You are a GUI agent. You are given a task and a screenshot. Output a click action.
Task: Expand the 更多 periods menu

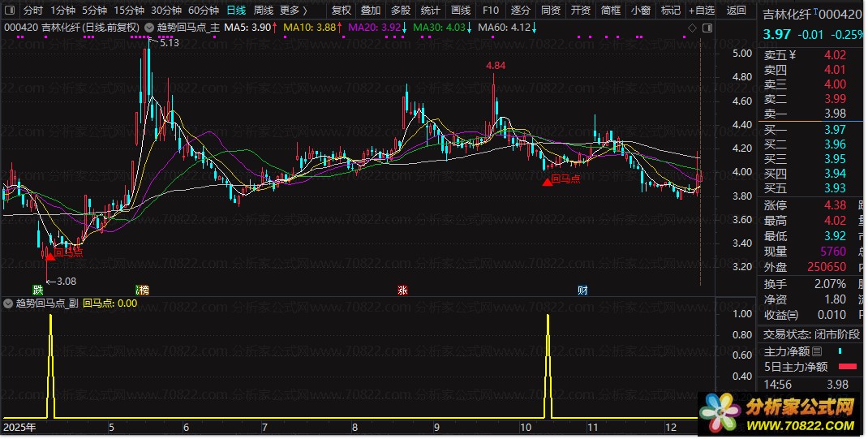click(294, 10)
